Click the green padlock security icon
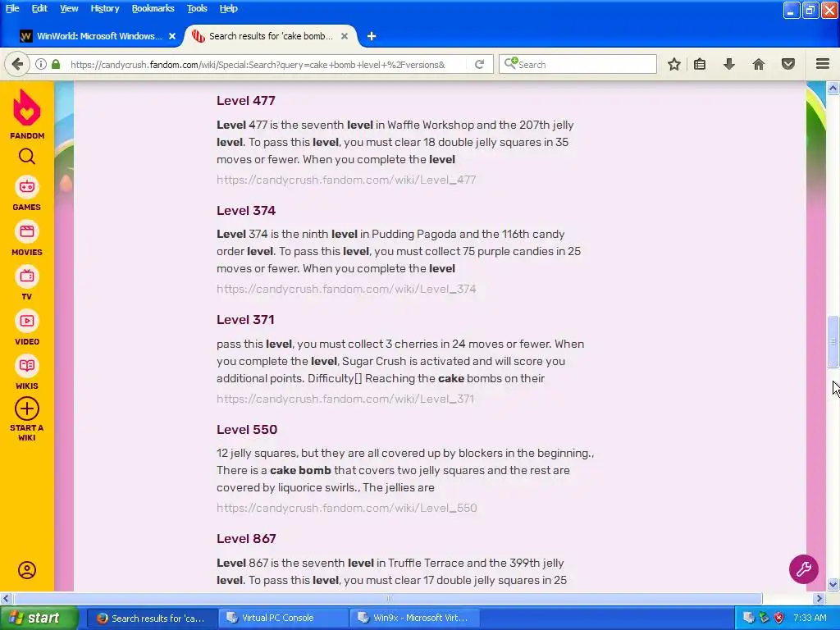The image size is (840, 630). click(x=56, y=64)
